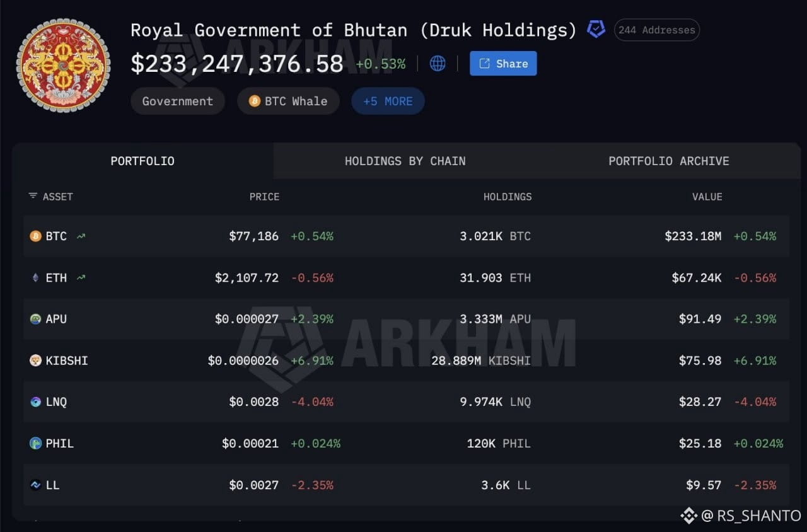Click the Royal Government of Bhutan title
Screen dimensions: 807x532
click(353, 30)
